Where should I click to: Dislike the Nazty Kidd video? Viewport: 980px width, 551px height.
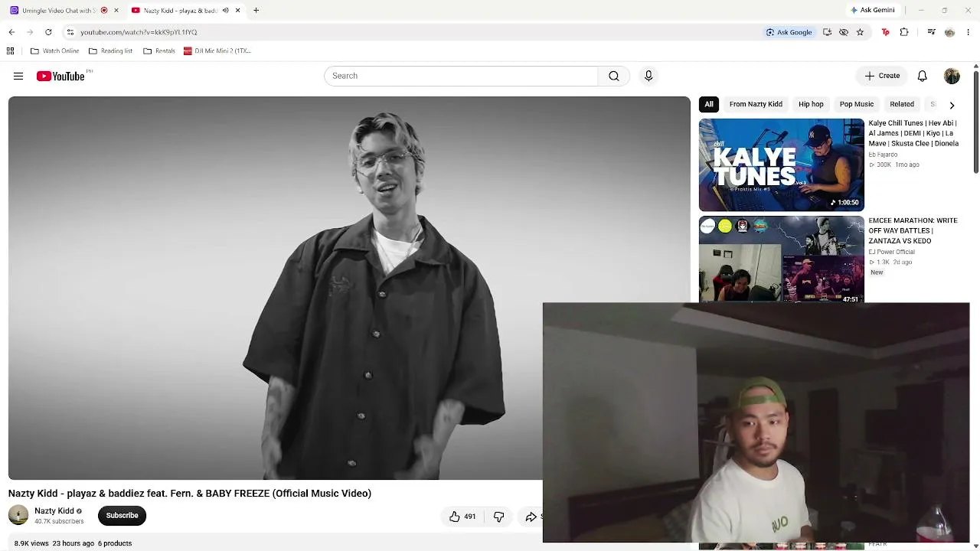click(498, 517)
